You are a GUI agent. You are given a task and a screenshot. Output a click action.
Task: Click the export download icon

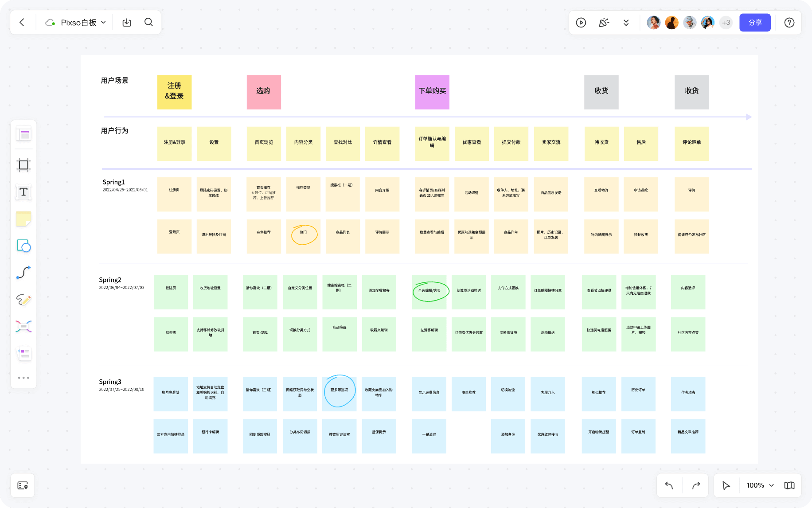coord(127,23)
